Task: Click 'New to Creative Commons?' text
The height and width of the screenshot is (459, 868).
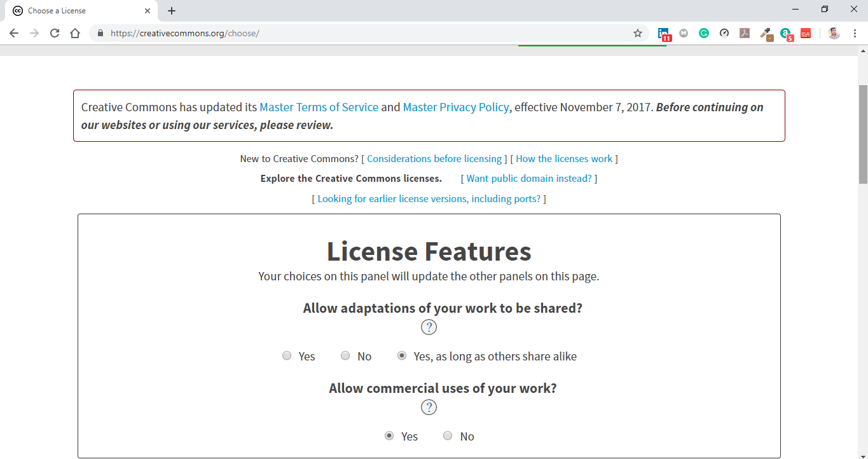Action: (x=299, y=159)
